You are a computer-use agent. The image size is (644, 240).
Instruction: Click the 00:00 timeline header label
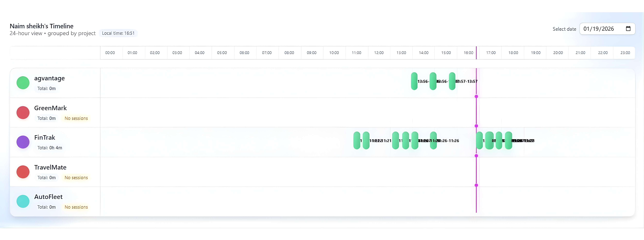pos(110,53)
